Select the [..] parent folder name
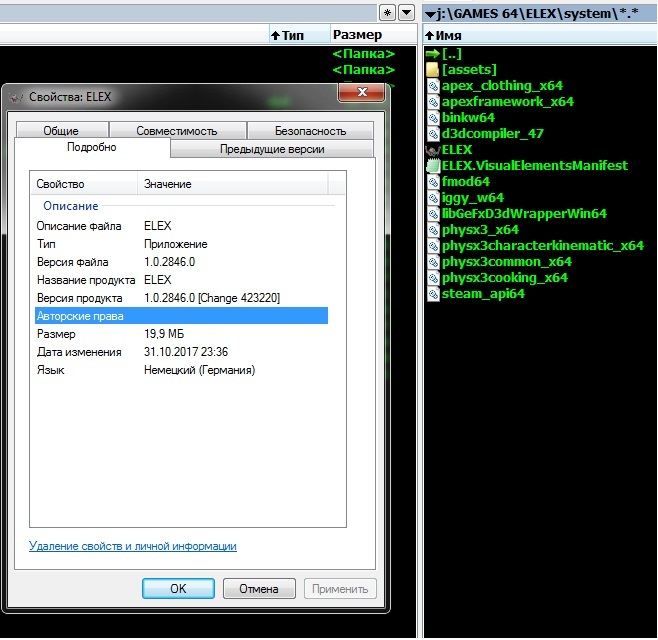Viewport: 658px width, 640px height. point(452,54)
